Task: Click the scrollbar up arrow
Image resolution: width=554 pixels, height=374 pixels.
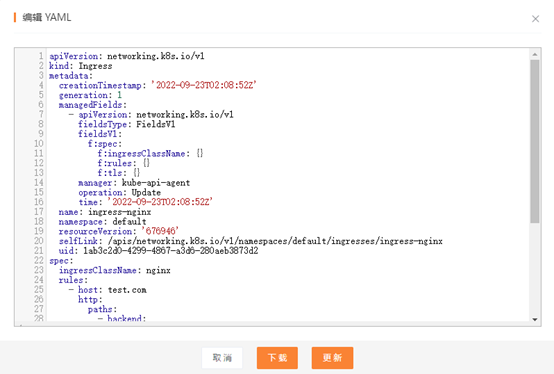Action: coord(535,54)
